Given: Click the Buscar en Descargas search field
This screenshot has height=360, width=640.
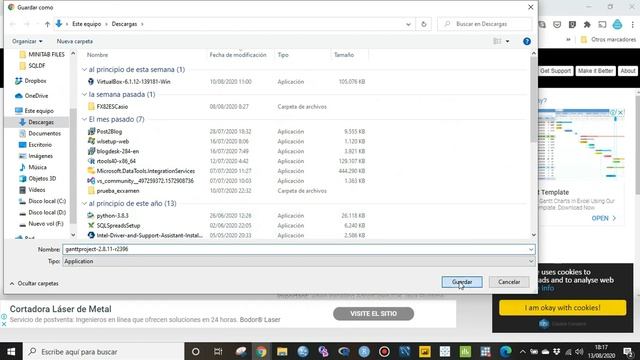Looking at the screenshot, I should [x=485, y=24].
